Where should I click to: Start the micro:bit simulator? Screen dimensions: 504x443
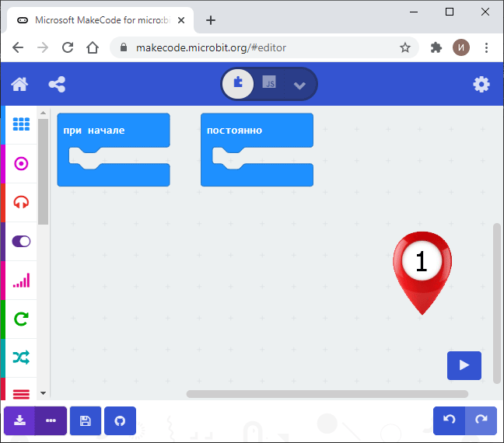464,365
